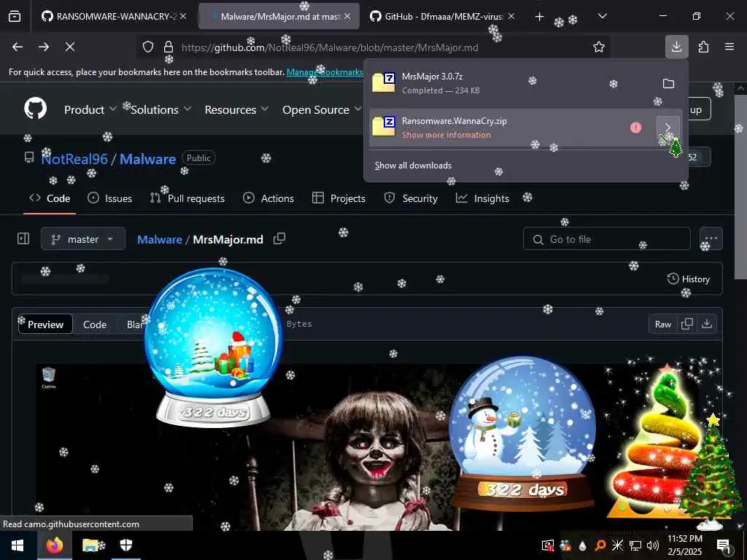The image size is (747, 560).
Task: Open the Malware repository title link
Action: (147, 158)
